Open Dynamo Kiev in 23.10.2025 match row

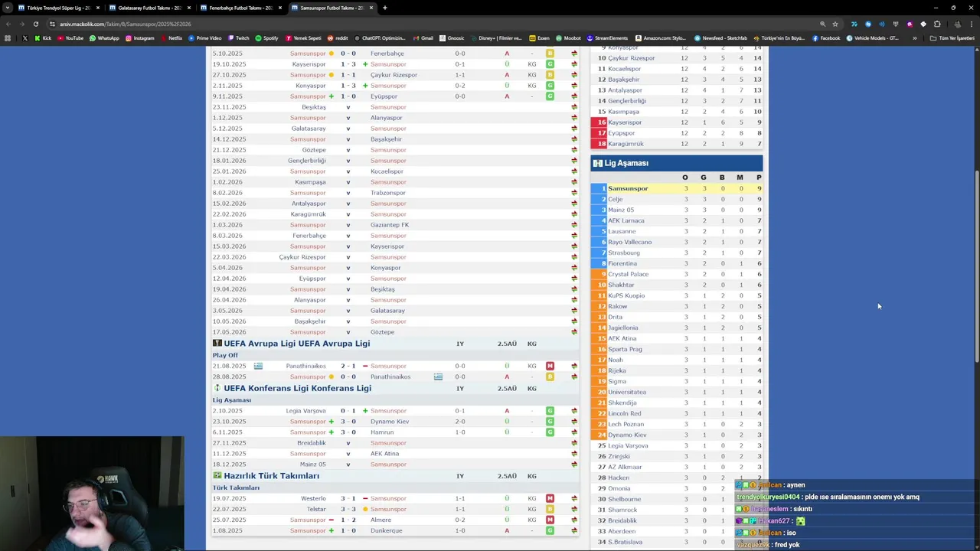click(x=390, y=422)
